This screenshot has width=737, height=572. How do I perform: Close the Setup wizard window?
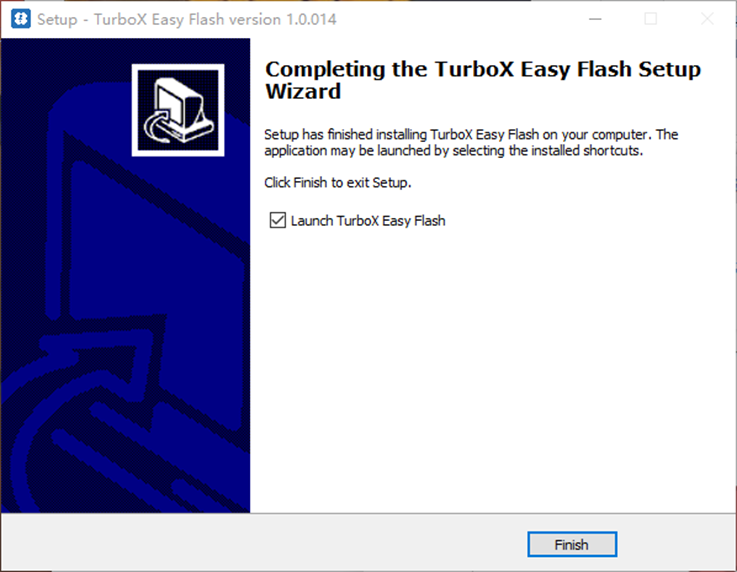pos(707,19)
